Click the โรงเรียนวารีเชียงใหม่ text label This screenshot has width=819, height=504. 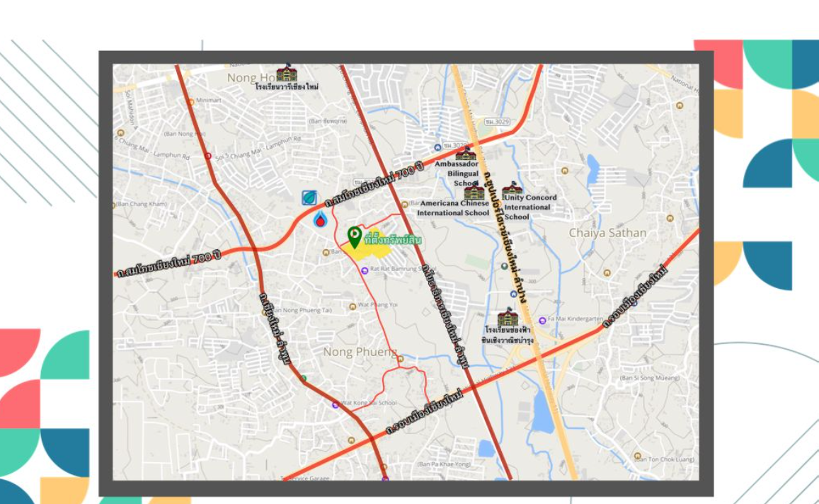click(x=287, y=86)
